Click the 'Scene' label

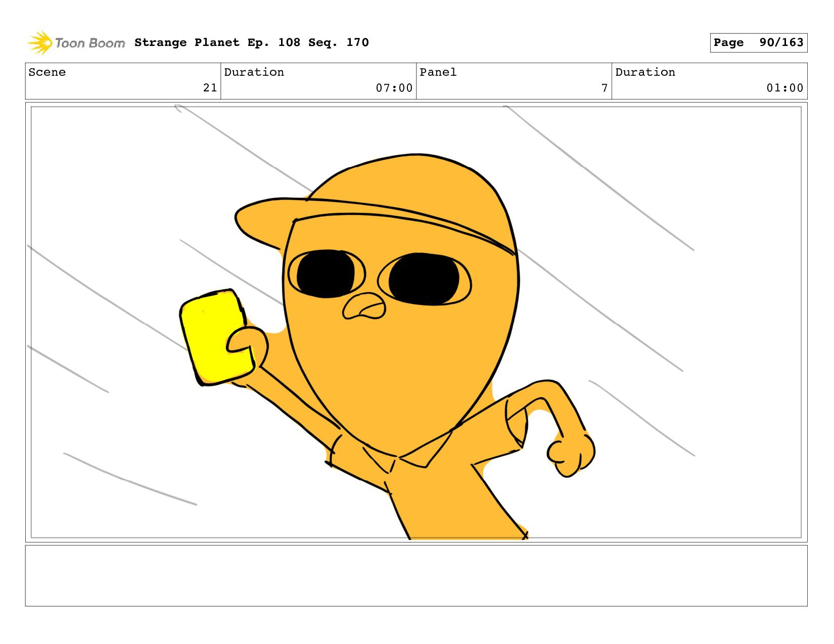click(x=47, y=72)
